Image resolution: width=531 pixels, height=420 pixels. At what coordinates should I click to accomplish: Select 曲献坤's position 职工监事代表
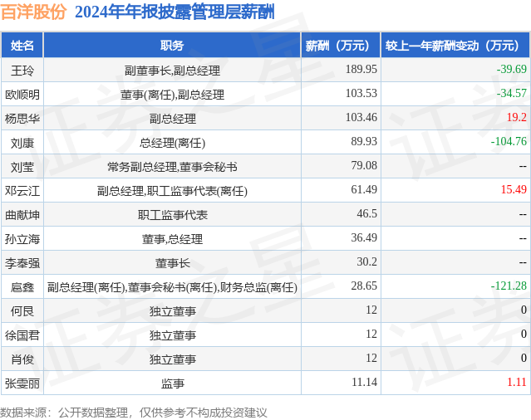point(172,215)
